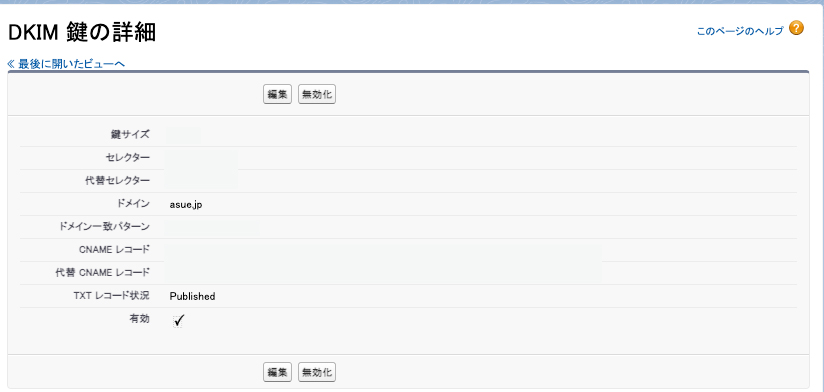Click the TXT レコード状況 field label
The height and width of the screenshot is (392, 824).
[111, 296]
